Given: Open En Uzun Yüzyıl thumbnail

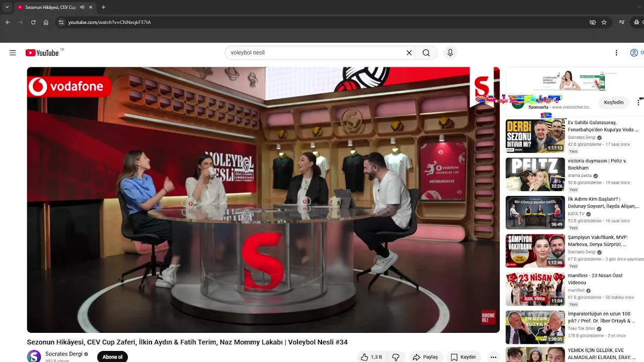Looking at the screenshot, I should pos(535,327).
